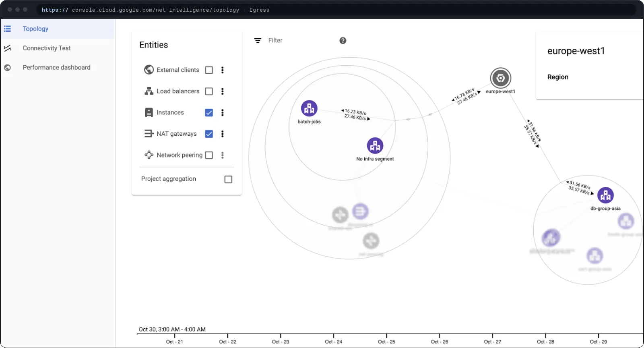Click the Filter lines icon
This screenshot has height=348, width=644.
click(x=258, y=41)
